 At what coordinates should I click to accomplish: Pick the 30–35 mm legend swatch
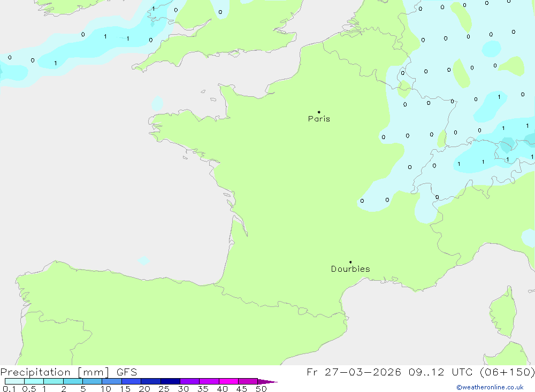point(189,381)
